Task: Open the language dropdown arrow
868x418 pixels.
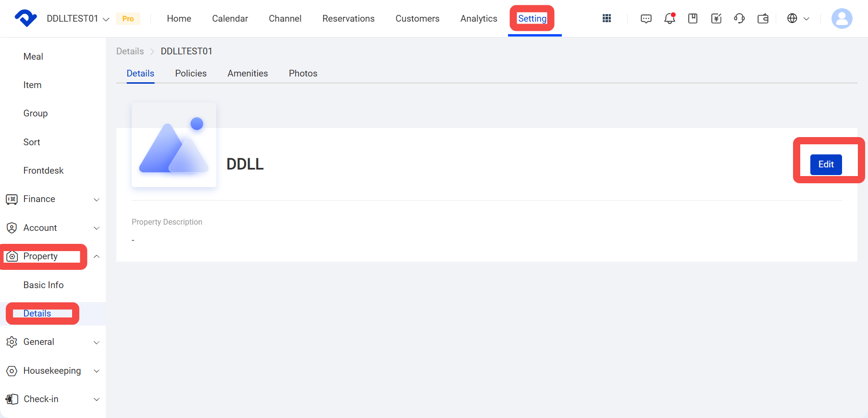Action: click(806, 19)
